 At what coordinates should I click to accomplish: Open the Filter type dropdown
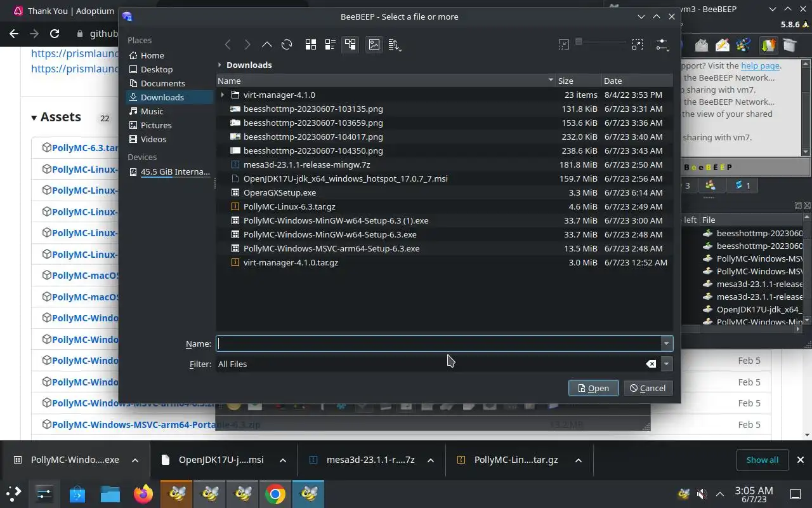coord(666,364)
